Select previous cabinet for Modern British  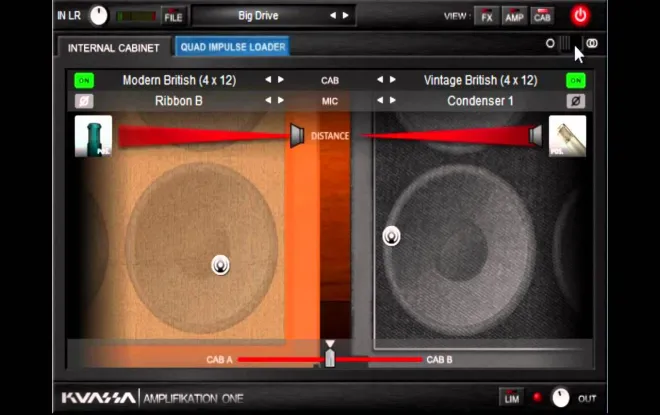(x=268, y=80)
